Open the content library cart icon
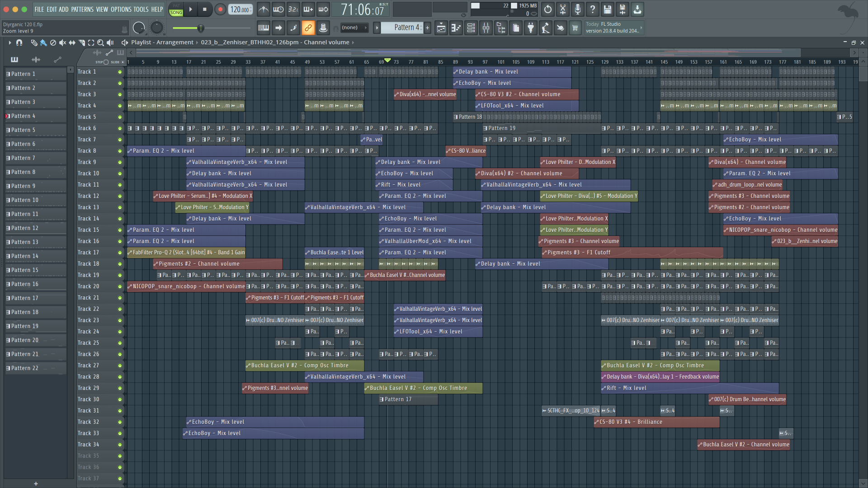The width and height of the screenshot is (868, 488). [575, 28]
